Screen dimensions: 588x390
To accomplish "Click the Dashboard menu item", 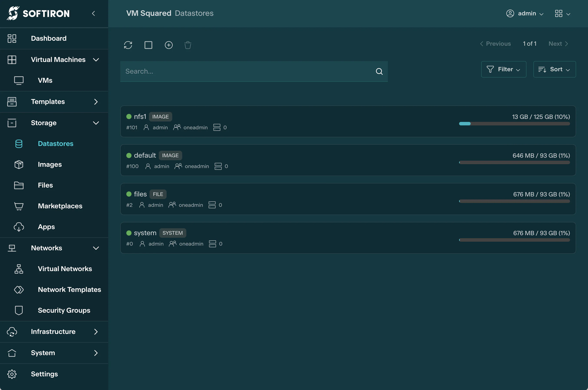I will [x=48, y=38].
